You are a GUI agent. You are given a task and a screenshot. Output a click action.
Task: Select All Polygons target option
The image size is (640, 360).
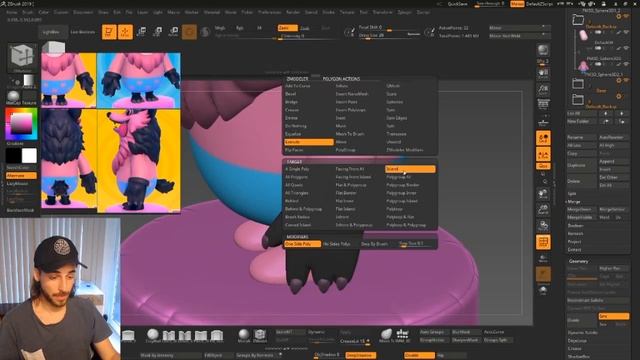coord(297,177)
